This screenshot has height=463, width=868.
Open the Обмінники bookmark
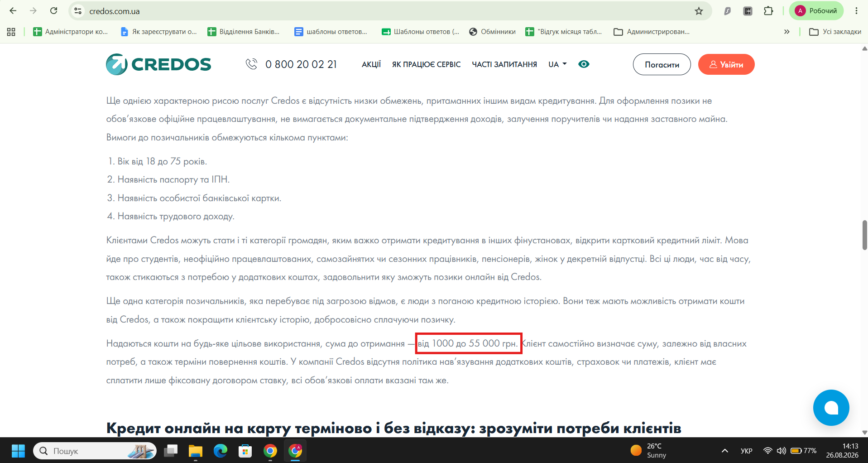click(x=493, y=32)
